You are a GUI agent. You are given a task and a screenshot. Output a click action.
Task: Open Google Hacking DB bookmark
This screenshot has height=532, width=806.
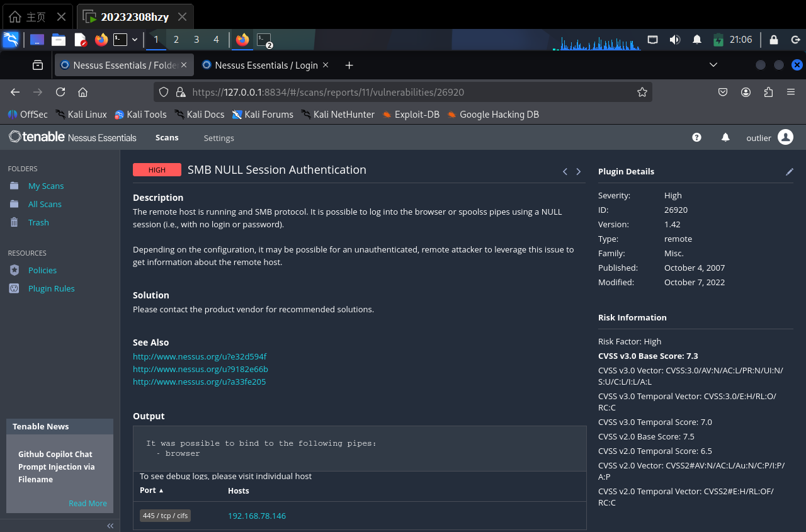pyautogui.click(x=493, y=115)
